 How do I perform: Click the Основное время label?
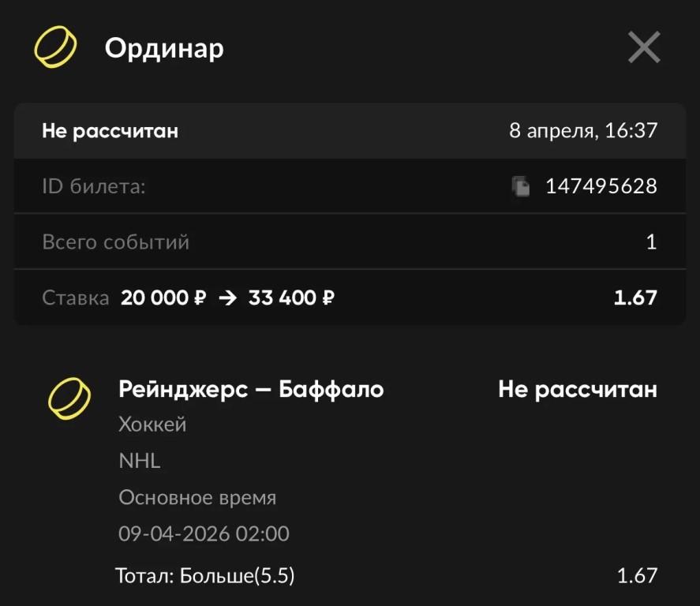(x=197, y=498)
